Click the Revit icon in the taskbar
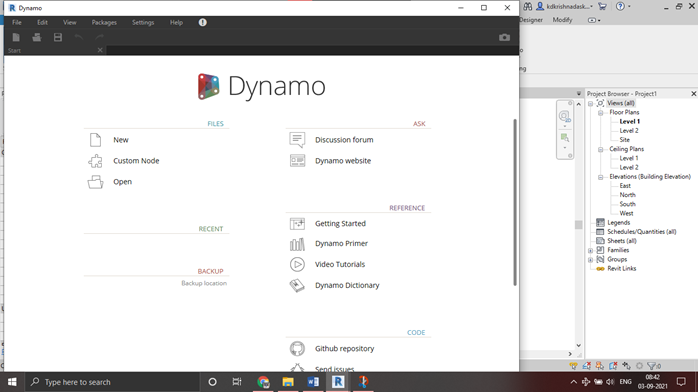The height and width of the screenshot is (392, 698). click(338, 382)
